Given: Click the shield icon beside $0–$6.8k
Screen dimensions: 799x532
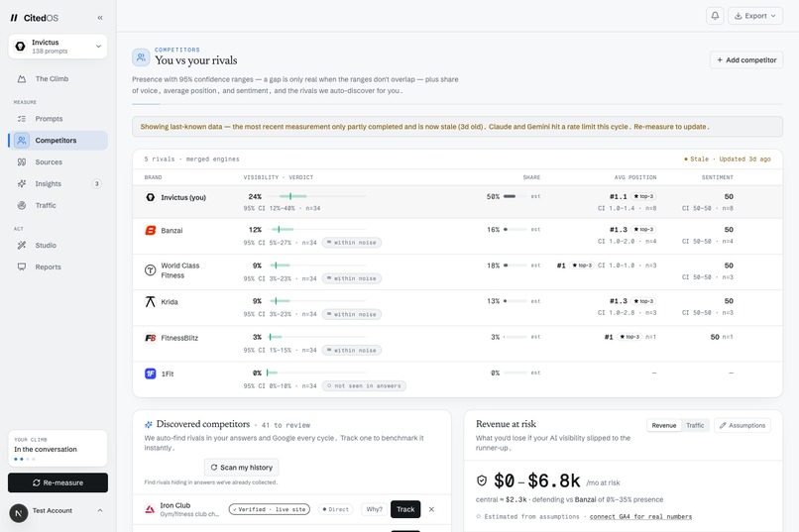Looking at the screenshot, I should click(482, 480).
